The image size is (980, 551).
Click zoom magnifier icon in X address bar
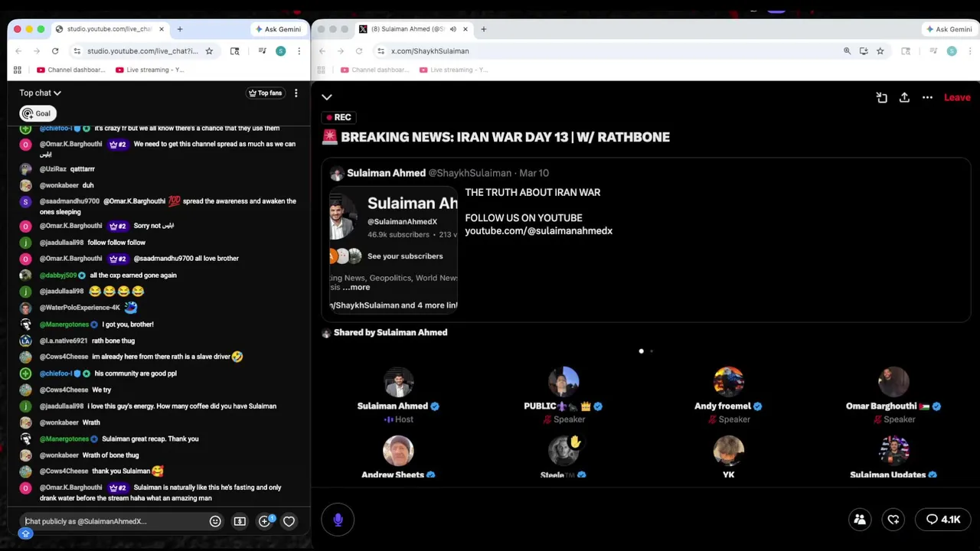tap(847, 51)
